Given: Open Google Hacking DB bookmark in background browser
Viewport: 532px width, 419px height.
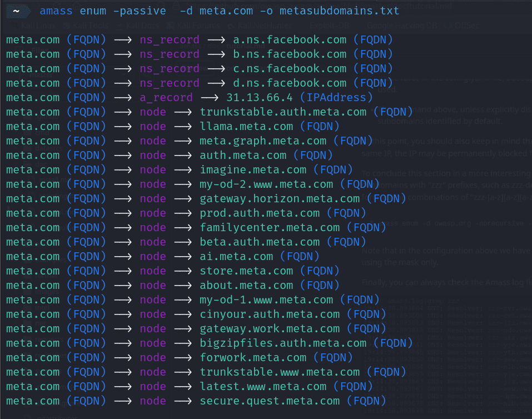Looking at the screenshot, I should tap(402, 26).
